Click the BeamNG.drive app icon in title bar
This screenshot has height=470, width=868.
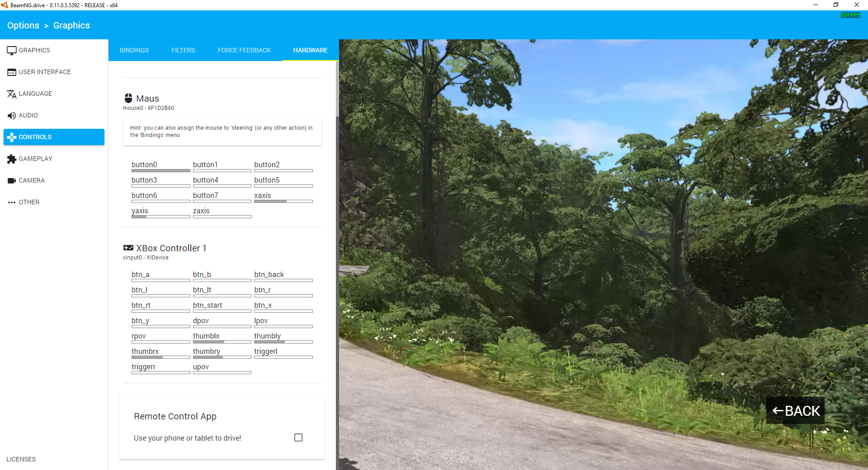click(x=5, y=5)
